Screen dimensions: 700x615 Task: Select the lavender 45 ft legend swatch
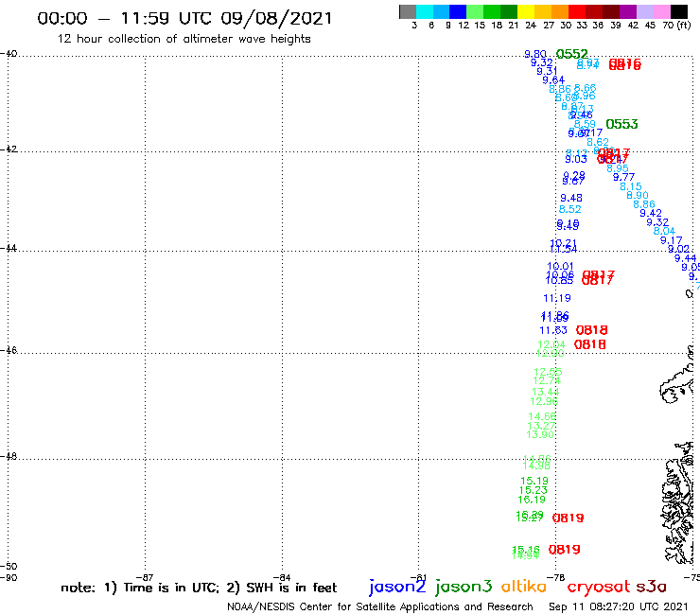(643, 11)
